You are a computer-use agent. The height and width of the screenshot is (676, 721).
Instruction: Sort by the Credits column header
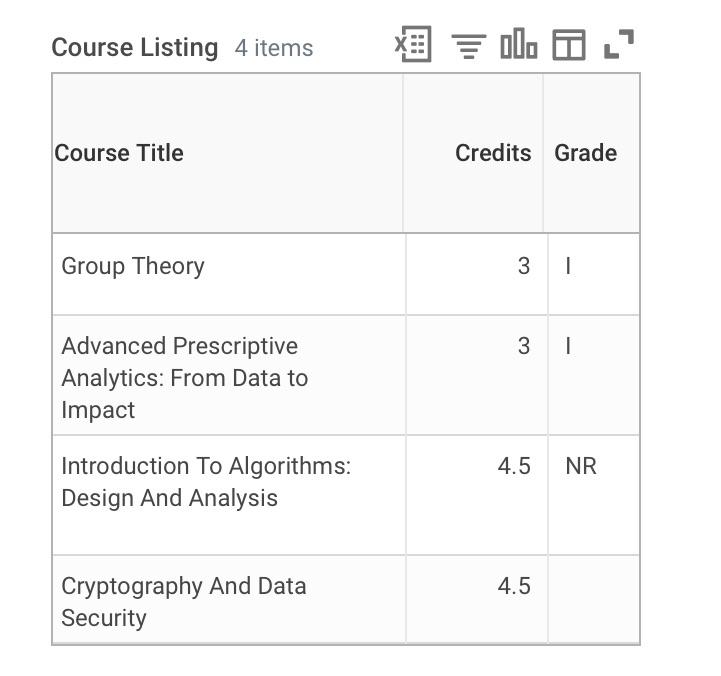click(x=493, y=153)
